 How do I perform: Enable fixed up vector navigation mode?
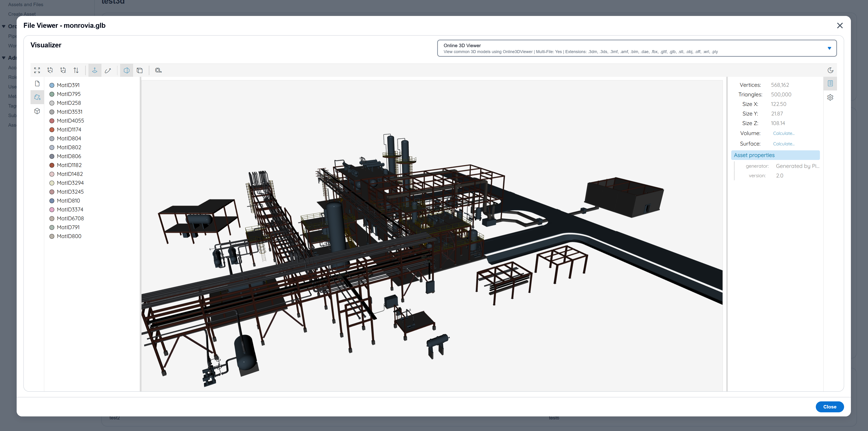click(x=95, y=70)
